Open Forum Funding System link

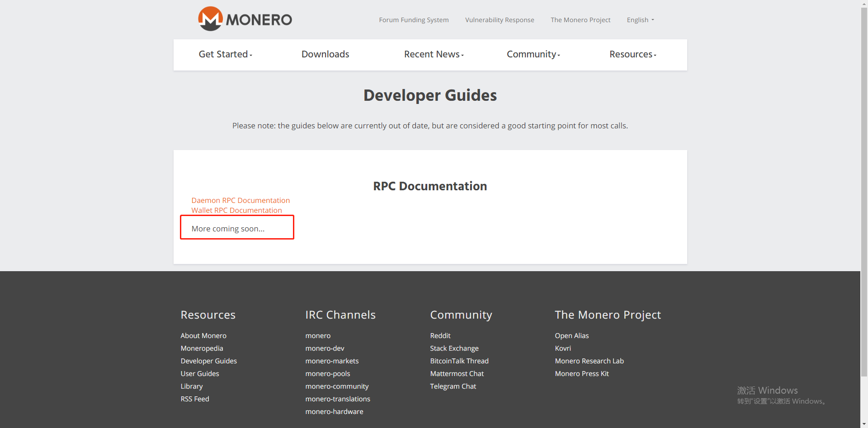[414, 20]
